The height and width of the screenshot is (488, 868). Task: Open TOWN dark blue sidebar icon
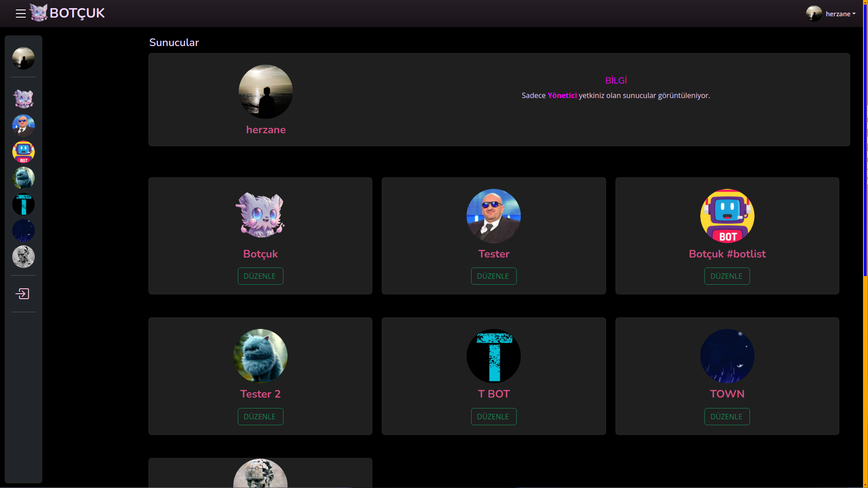[x=24, y=230]
